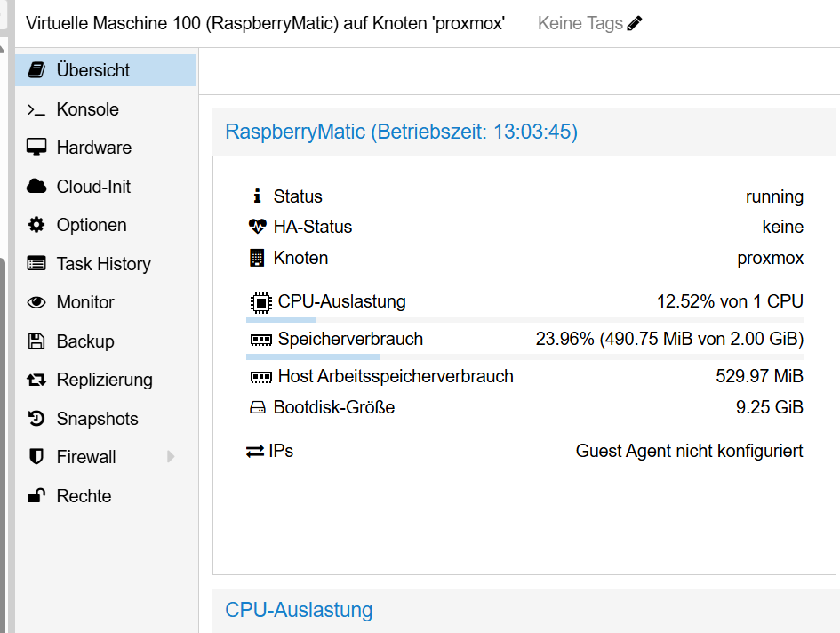This screenshot has height=633, width=840.
Task: Open the Übersicht section
Action: point(106,70)
